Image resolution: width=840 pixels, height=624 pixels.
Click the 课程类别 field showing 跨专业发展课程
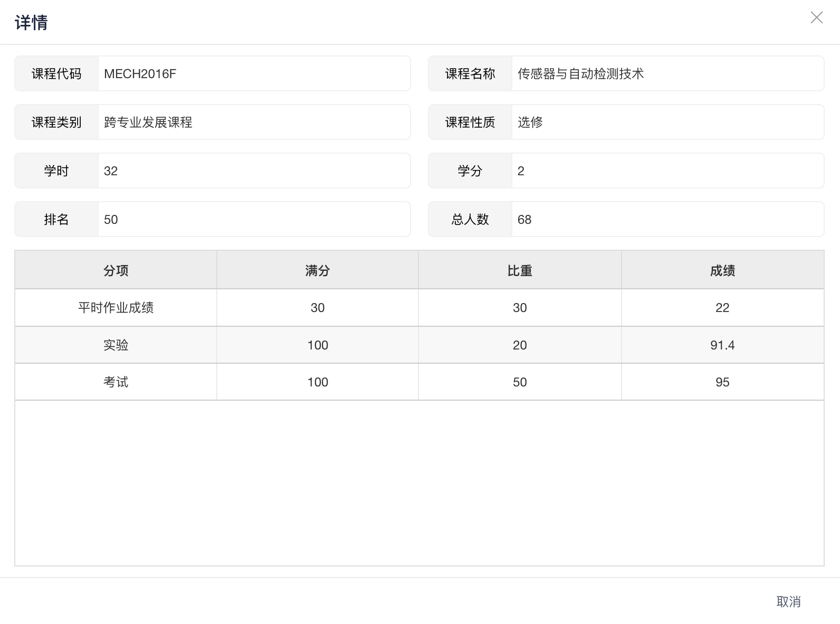(x=253, y=122)
